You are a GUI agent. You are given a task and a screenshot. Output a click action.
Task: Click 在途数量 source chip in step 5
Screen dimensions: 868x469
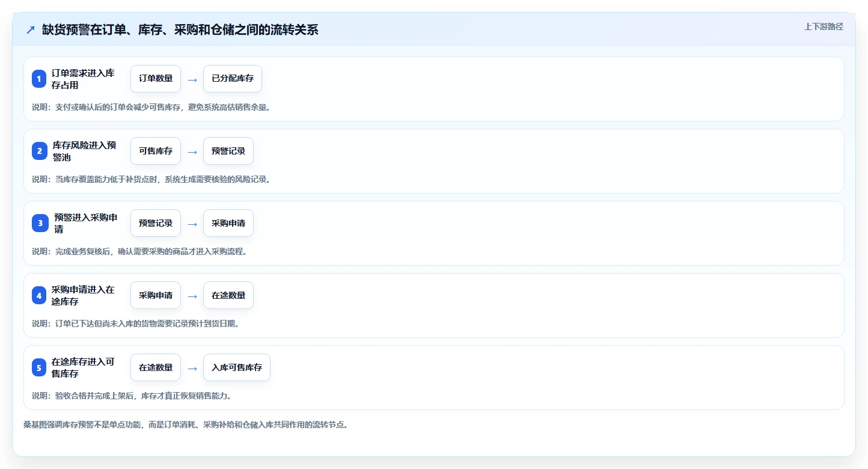click(x=156, y=367)
